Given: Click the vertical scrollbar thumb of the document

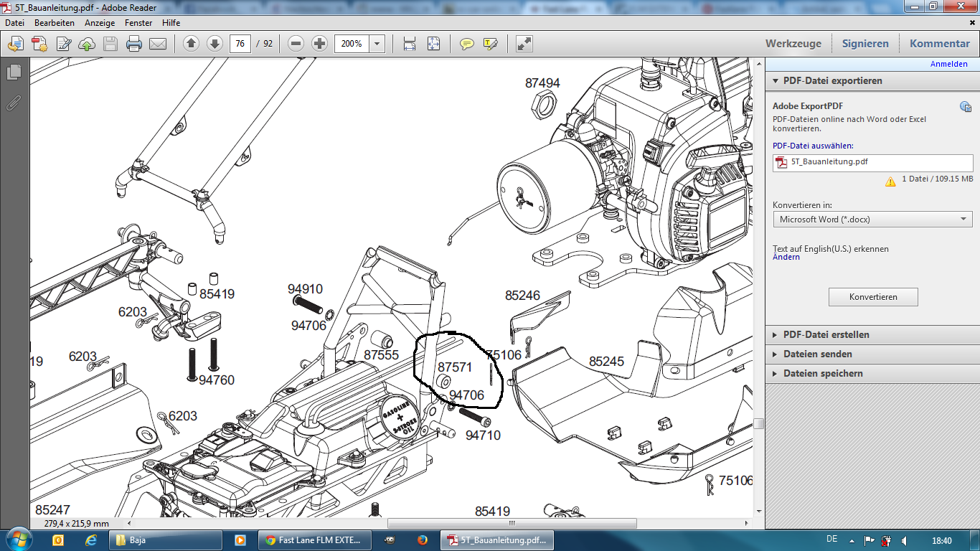Looking at the screenshot, I should click(x=758, y=423).
